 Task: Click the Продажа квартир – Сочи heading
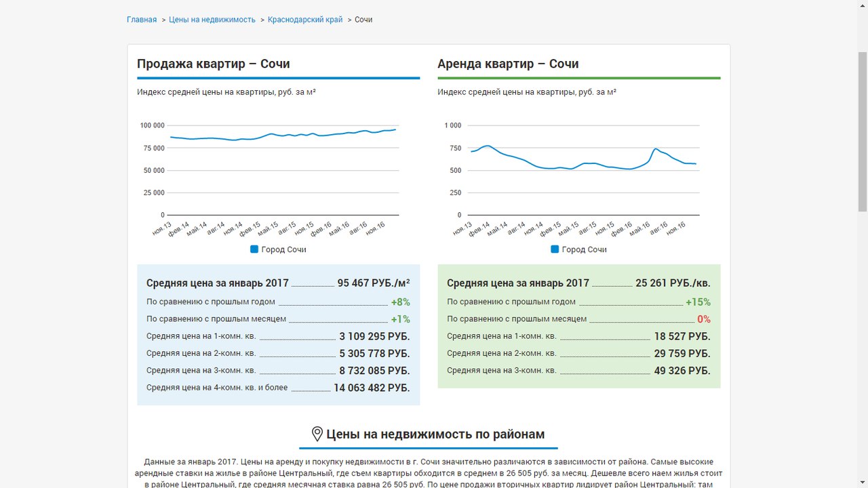click(x=214, y=64)
